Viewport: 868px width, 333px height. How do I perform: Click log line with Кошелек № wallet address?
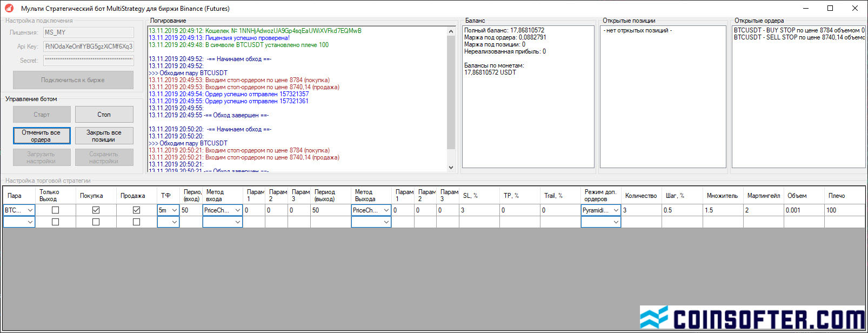[255, 31]
